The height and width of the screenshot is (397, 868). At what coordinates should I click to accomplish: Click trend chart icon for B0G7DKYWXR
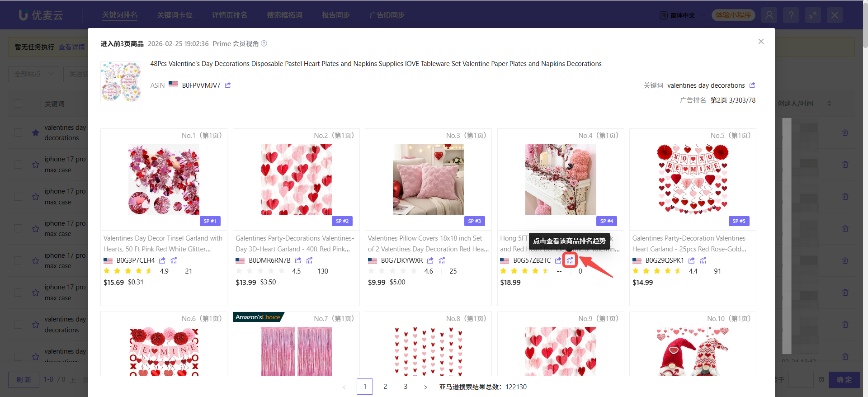(442, 260)
